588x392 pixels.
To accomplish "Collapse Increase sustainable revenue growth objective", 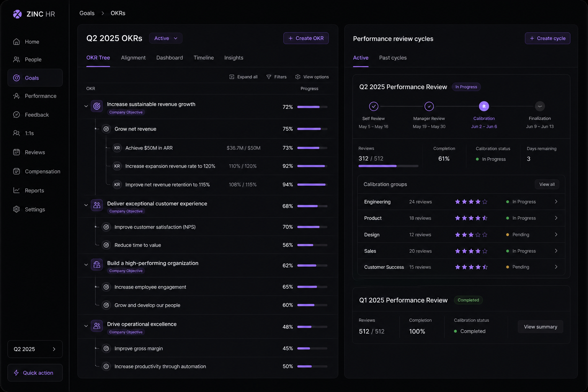I will (86, 106).
